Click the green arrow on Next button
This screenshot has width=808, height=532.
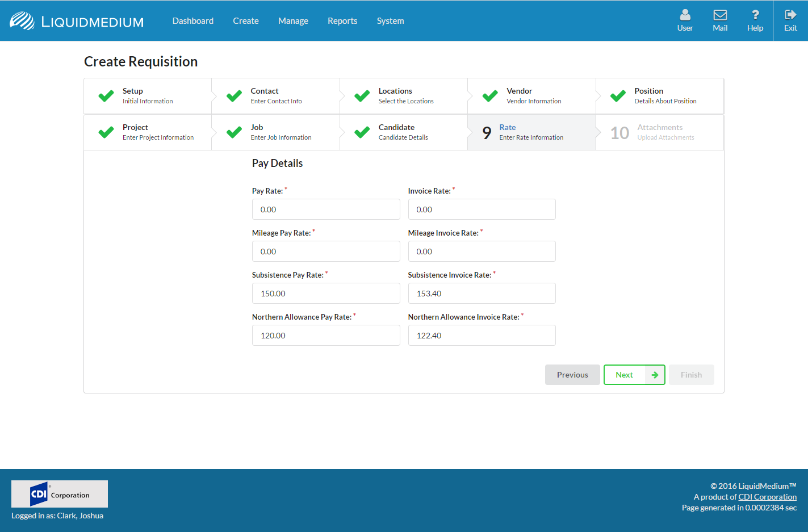655,375
